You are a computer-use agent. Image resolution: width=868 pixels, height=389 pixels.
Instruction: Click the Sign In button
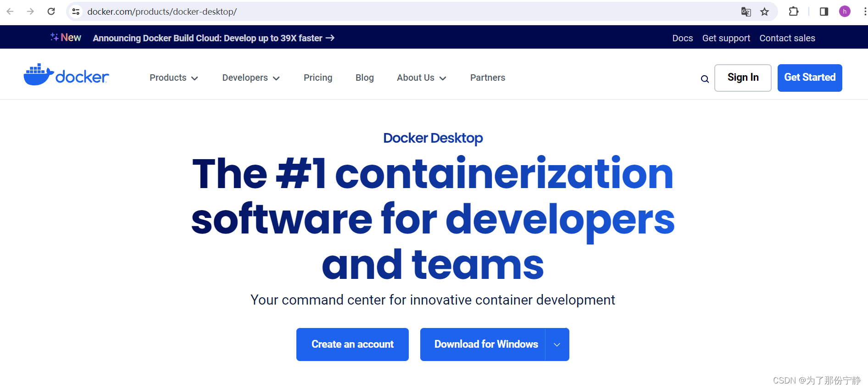pos(743,78)
